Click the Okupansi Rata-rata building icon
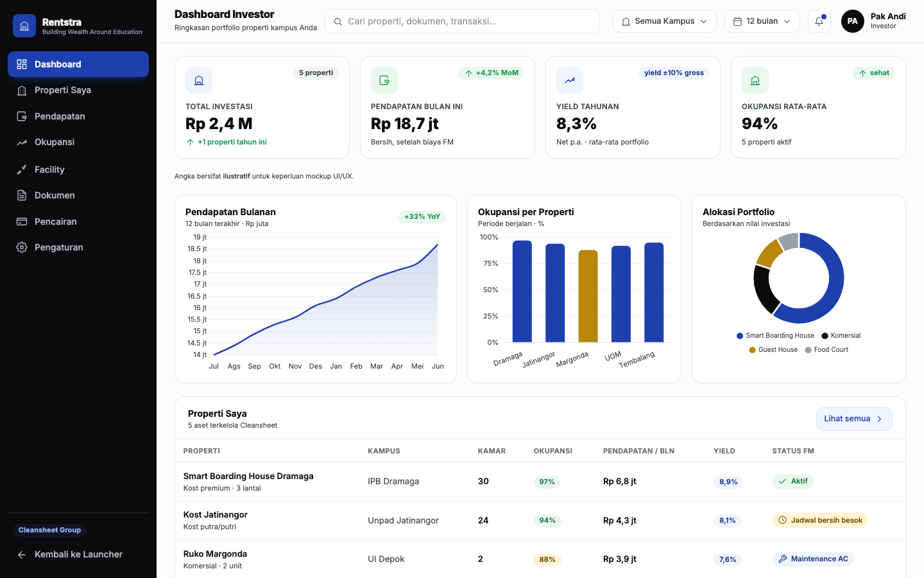The image size is (924, 578). 755,80
